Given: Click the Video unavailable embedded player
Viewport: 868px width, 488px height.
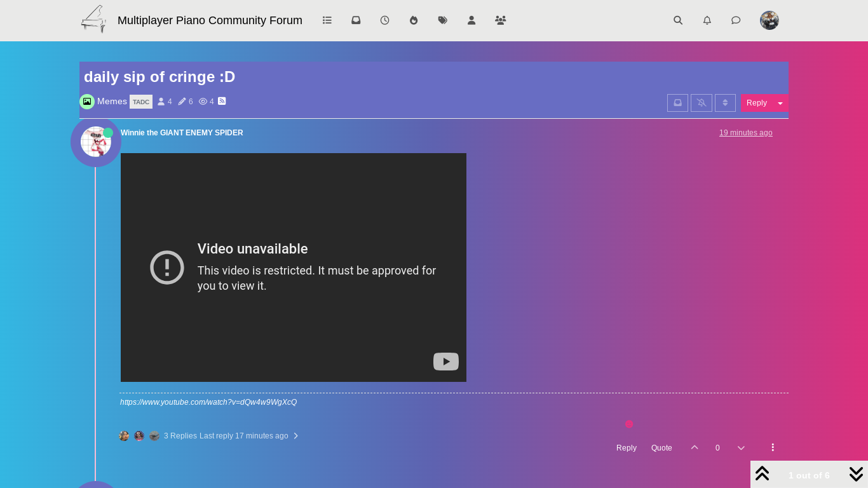Looking at the screenshot, I should pos(294,268).
